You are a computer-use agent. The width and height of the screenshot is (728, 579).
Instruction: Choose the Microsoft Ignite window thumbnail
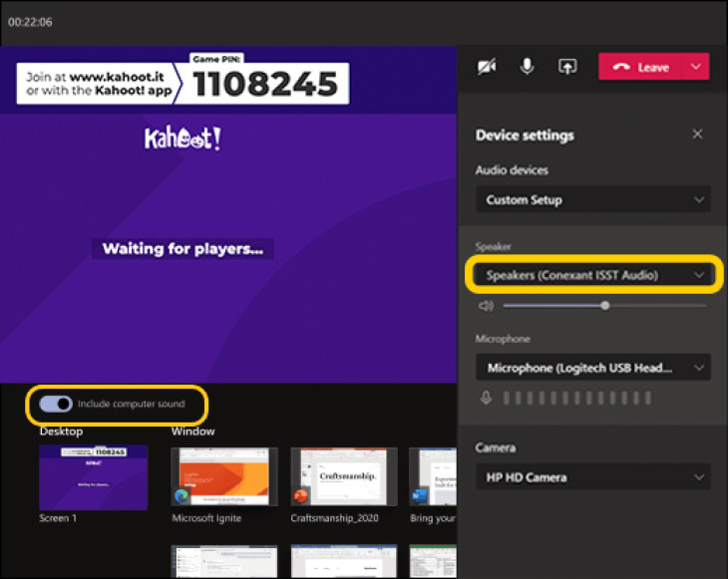click(x=223, y=477)
